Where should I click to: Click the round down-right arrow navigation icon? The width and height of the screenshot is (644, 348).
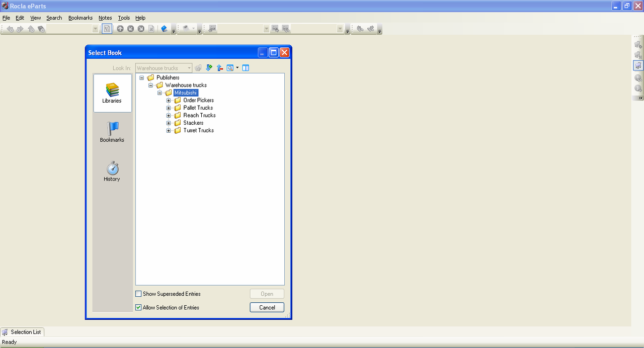point(141,29)
